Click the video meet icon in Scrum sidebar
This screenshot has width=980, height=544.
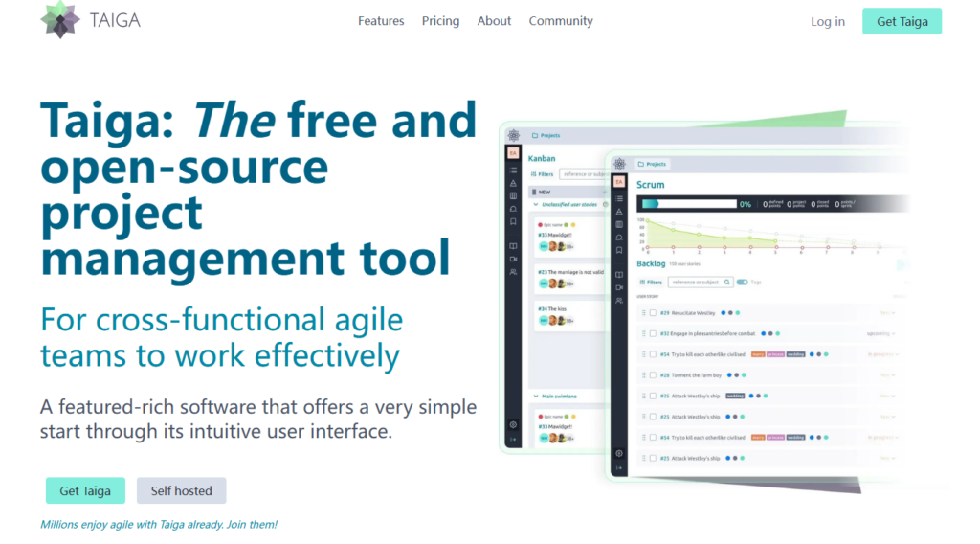pyautogui.click(x=618, y=287)
